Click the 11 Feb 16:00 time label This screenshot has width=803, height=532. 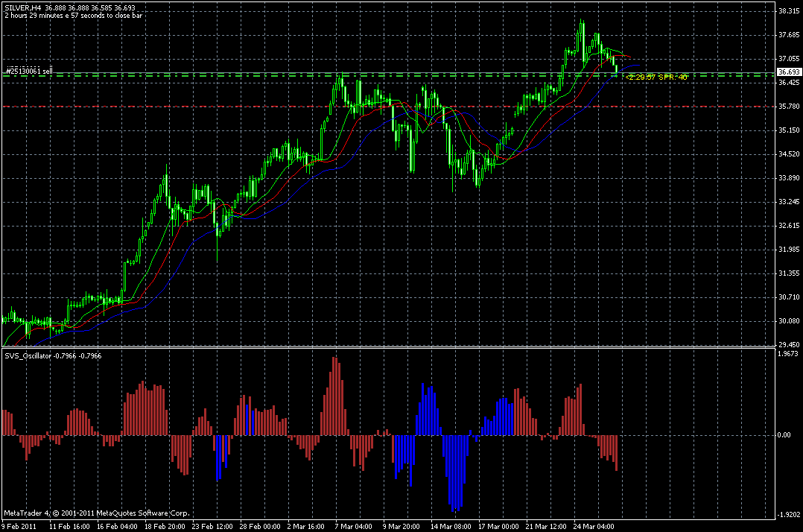click(70, 526)
